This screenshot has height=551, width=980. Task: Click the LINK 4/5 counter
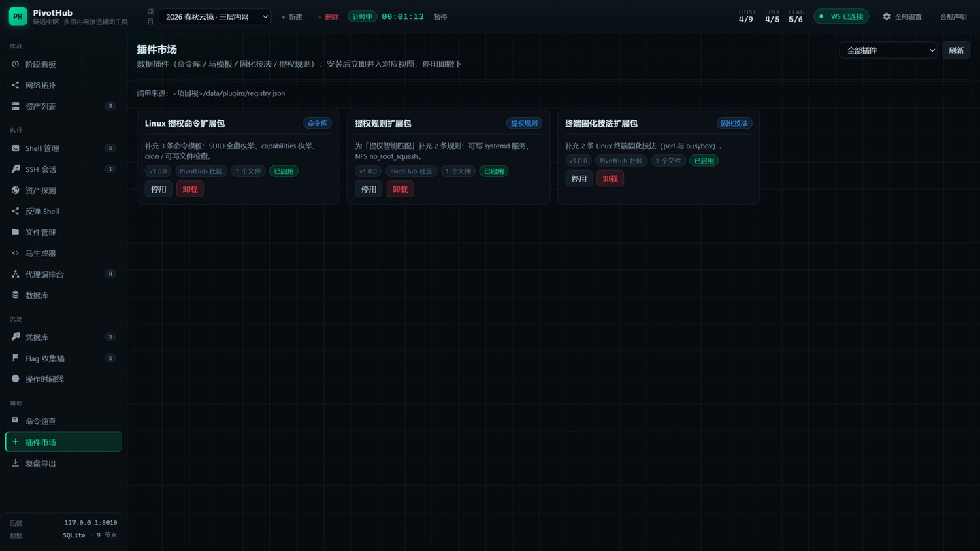click(772, 16)
